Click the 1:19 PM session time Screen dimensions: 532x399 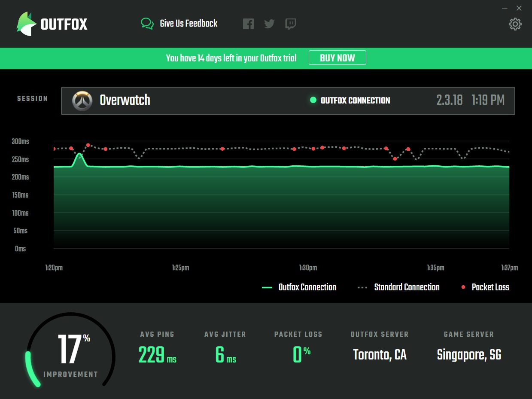pos(488,101)
